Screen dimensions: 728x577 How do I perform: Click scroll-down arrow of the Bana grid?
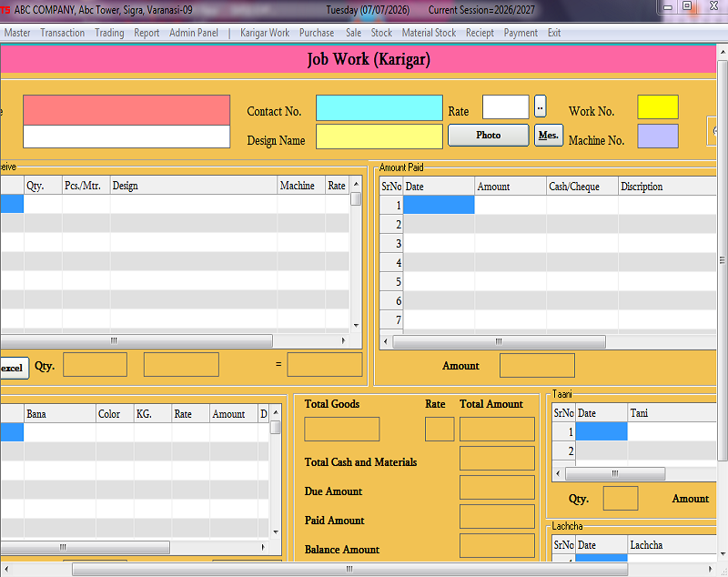tap(276, 532)
